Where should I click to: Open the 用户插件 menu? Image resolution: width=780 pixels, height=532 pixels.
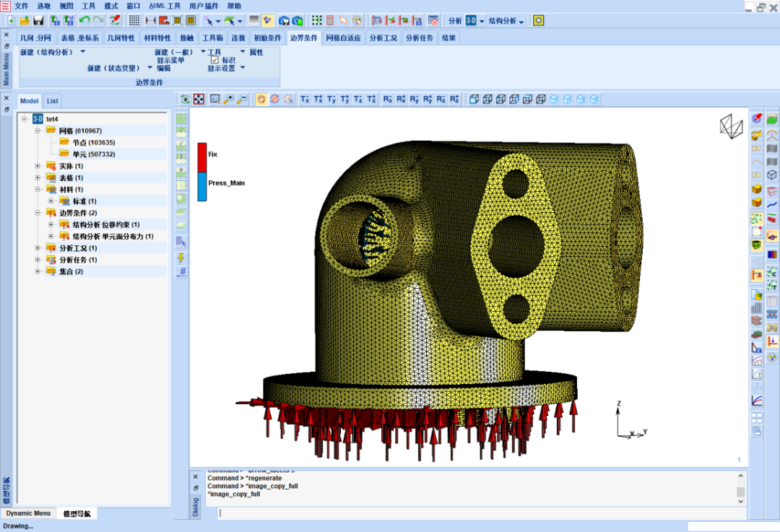[204, 6]
